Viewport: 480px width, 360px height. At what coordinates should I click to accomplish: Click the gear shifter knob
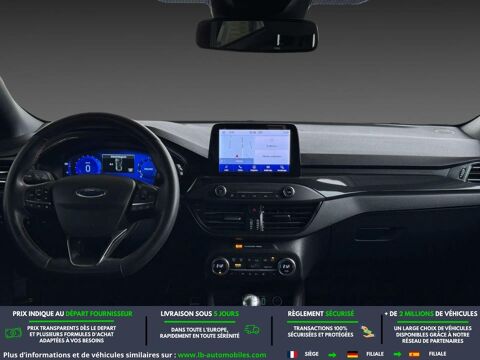point(251,300)
